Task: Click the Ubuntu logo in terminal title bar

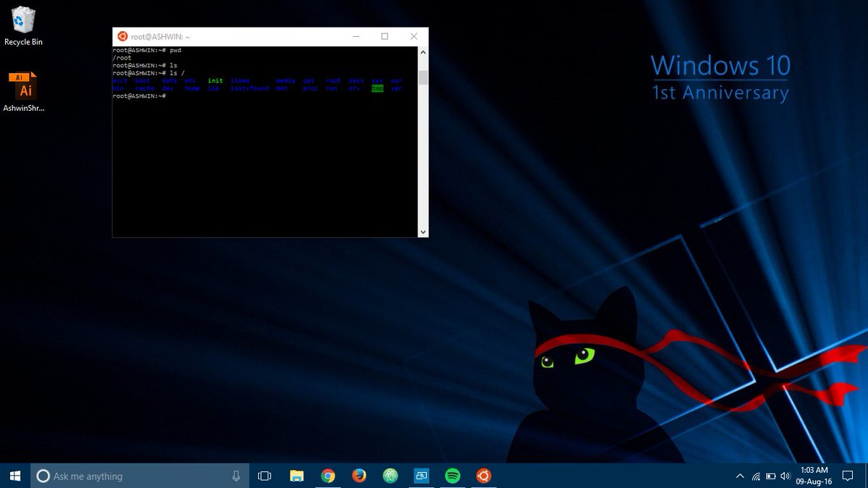Action: point(122,36)
